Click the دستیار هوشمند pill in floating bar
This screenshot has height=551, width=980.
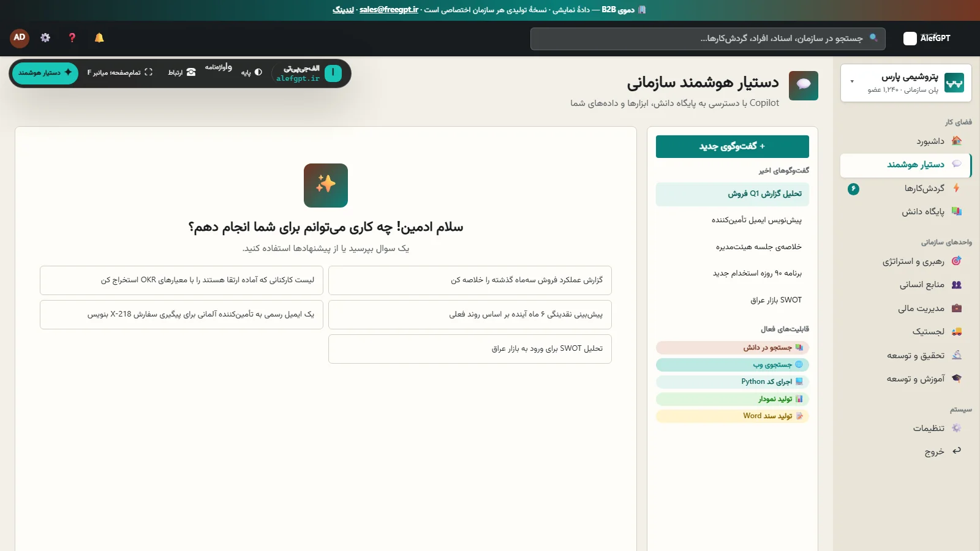click(x=45, y=73)
